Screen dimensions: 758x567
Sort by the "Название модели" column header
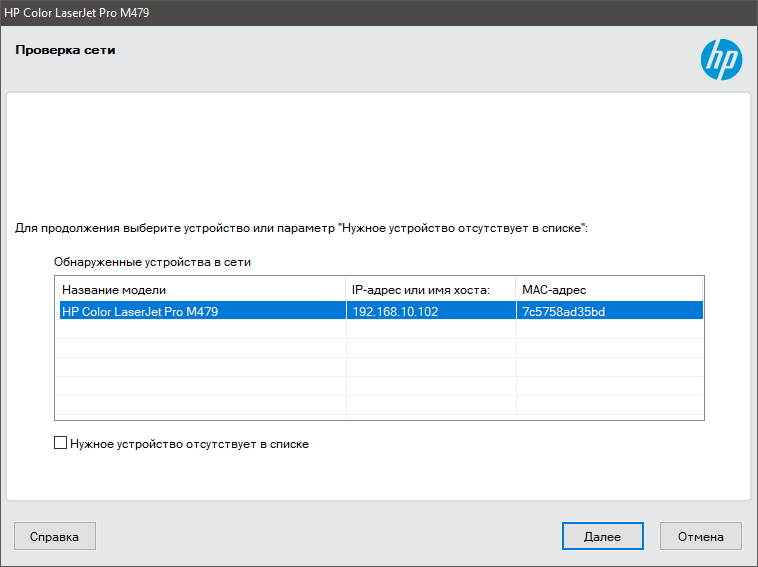[200, 289]
